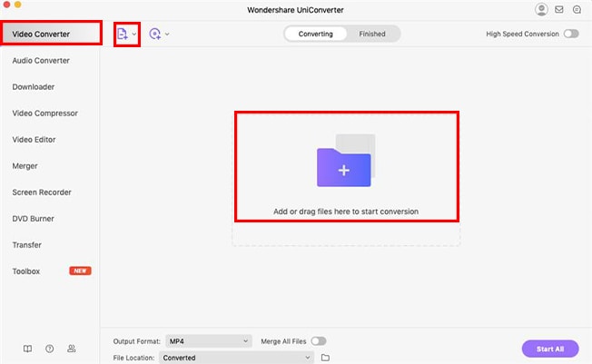The width and height of the screenshot is (592, 364).
Task: Toggle Merge All Files switch
Action: coord(319,341)
